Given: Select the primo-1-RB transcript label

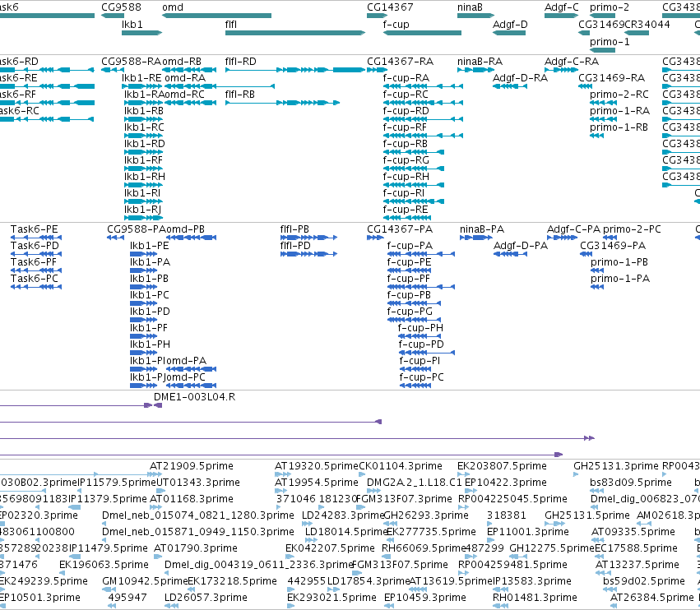Looking at the screenshot, I should coord(619,127).
